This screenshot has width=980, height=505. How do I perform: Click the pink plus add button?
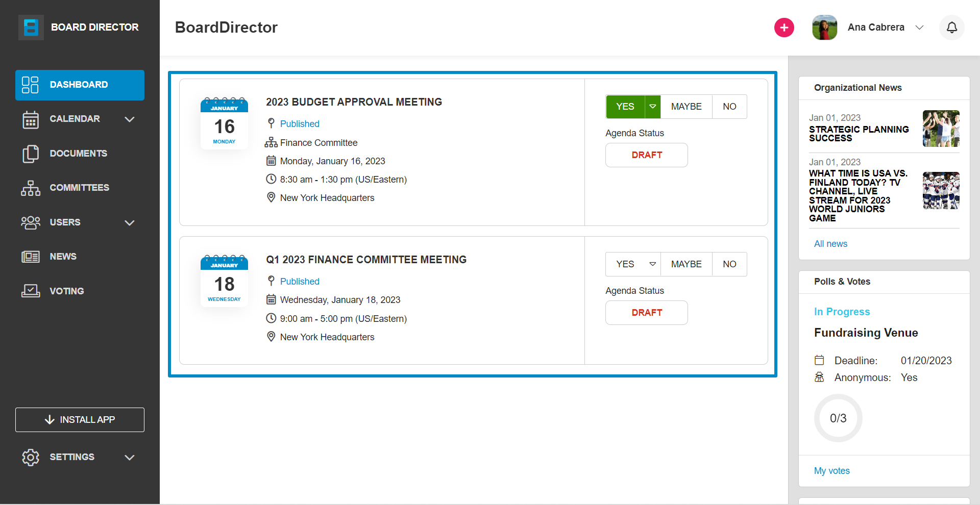coord(784,28)
